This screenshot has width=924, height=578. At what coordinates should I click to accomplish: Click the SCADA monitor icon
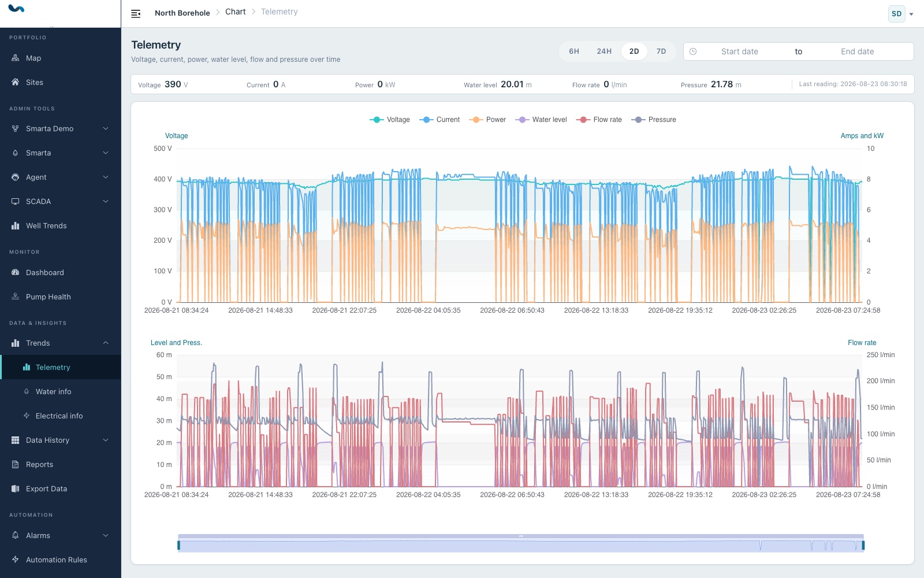tap(16, 201)
